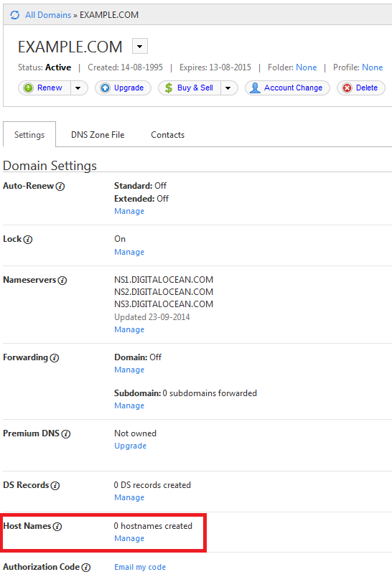This screenshot has width=392, height=582.
Task: Open Manage link under Host Names
Action: 129,538
